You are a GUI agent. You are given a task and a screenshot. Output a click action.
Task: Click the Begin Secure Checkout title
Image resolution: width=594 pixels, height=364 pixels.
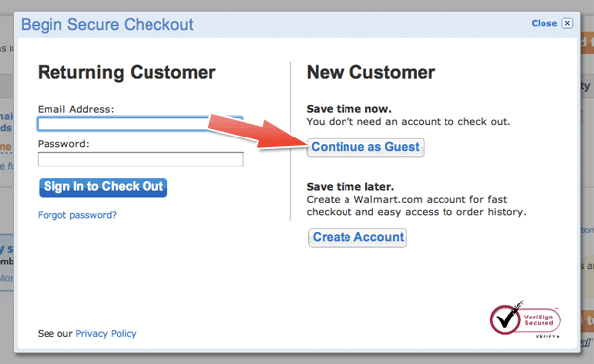pos(107,25)
